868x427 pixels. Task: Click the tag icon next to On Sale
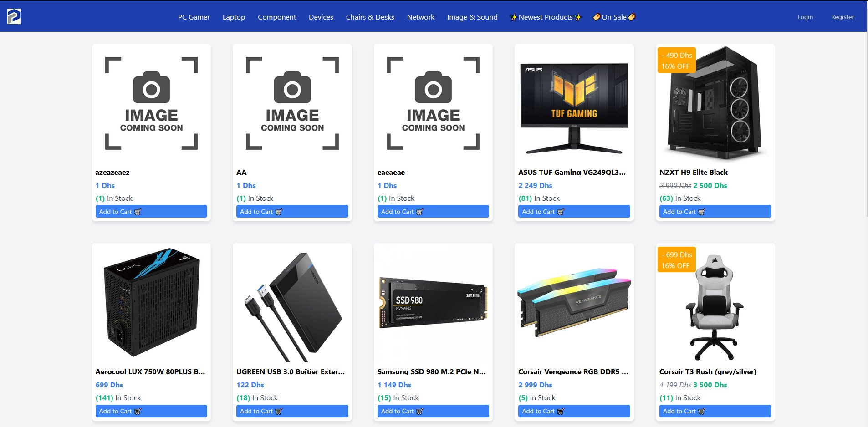pyautogui.click(x=596, y=17)
